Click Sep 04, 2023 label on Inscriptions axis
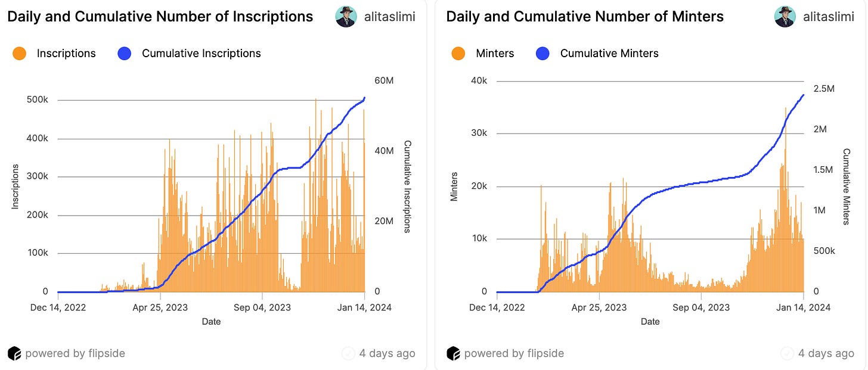The width and height of the screenshot is (868, 370). [262, 307]
